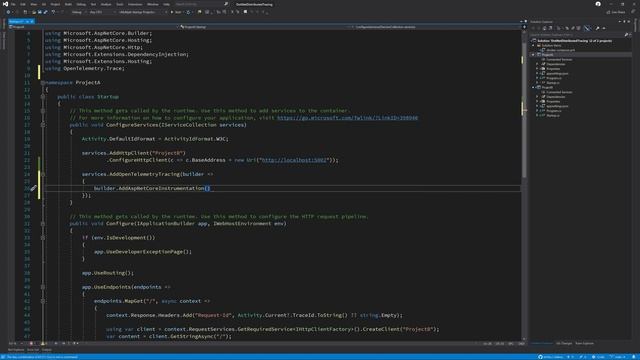The width and height of the screenshot is (640, 360).
Task: Click the status bar message text
Action: click(42, 357)
